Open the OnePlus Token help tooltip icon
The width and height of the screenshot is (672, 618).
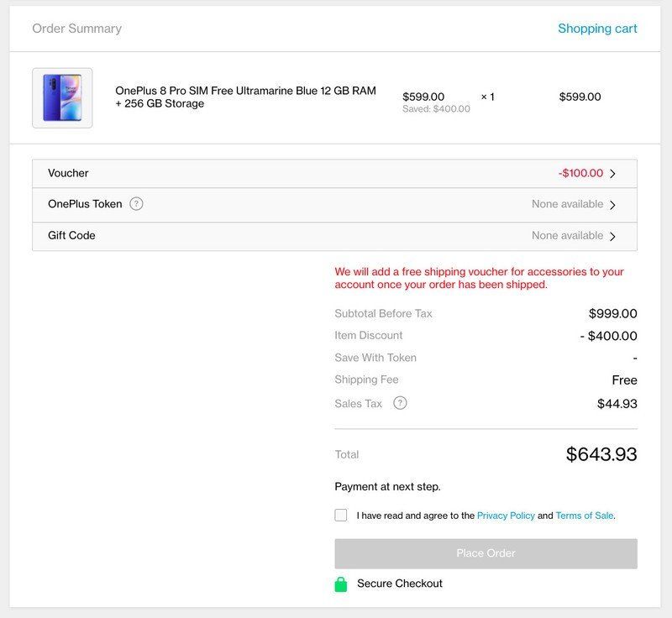[134, 203]
